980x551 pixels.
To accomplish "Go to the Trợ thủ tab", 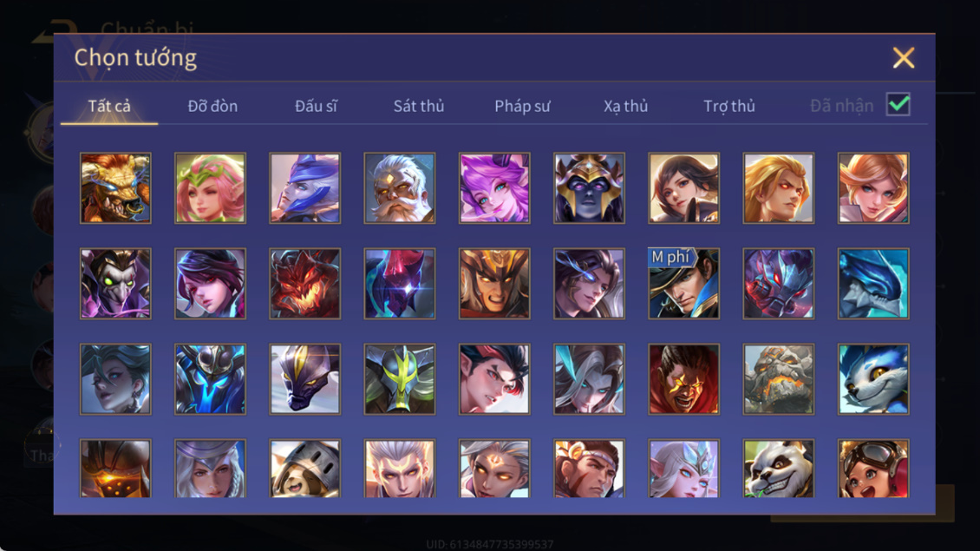I will pyautogui.click(x=729, y=107).
